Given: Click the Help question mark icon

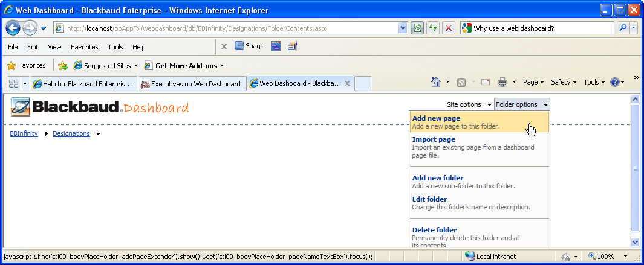Looking at the screenshot, I should pyautogui.click(x=614, y=83).
